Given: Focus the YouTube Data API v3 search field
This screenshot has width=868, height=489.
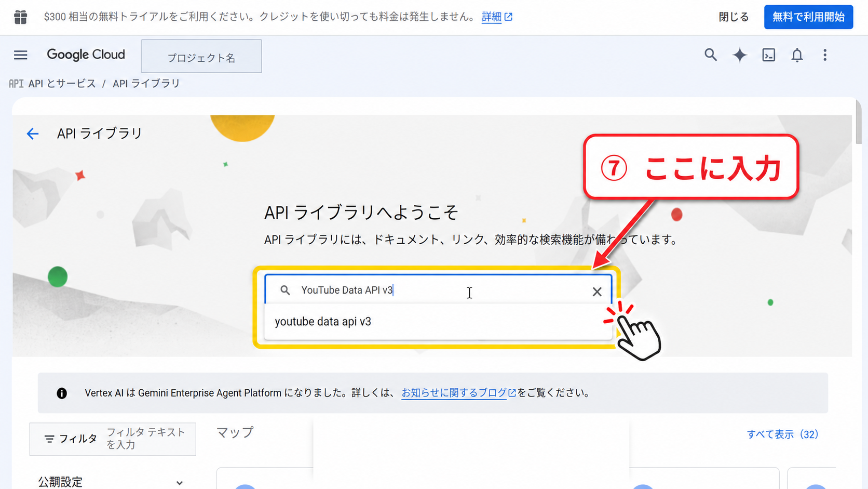Looking at the screenshot, I should 438,290.
